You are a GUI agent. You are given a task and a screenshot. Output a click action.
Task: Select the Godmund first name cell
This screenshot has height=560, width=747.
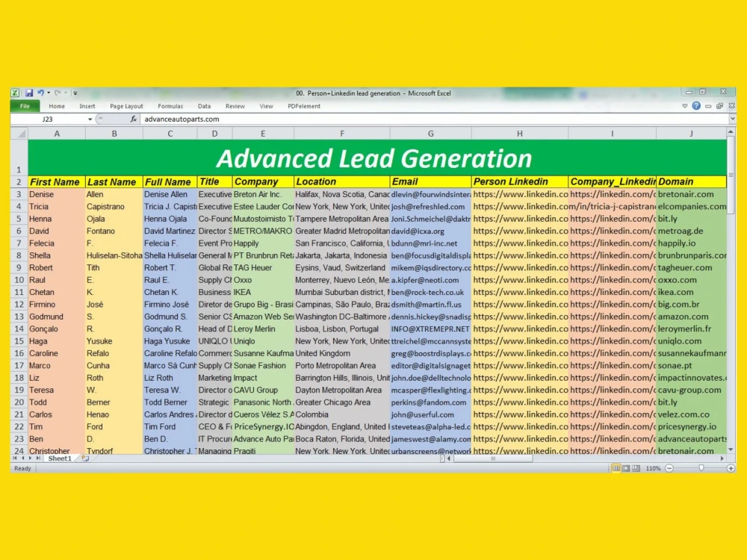pos(57,317)
